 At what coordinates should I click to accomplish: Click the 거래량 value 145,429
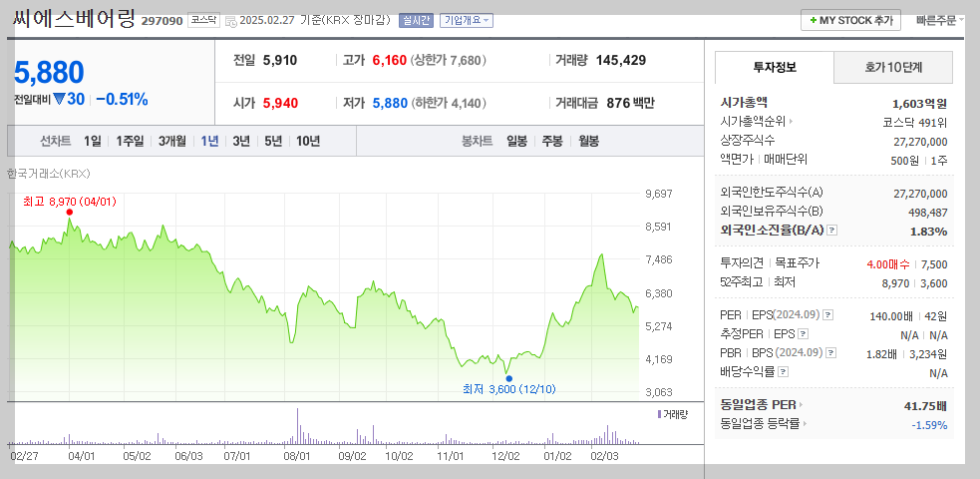point(621,61)
